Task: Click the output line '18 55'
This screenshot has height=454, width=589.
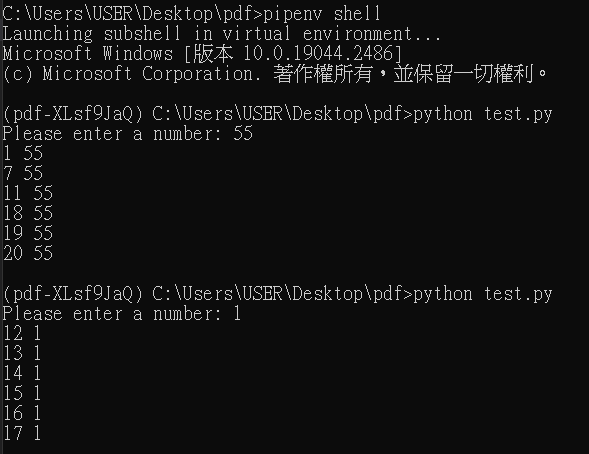Action: pyautogui.click(x=28, y=213)
